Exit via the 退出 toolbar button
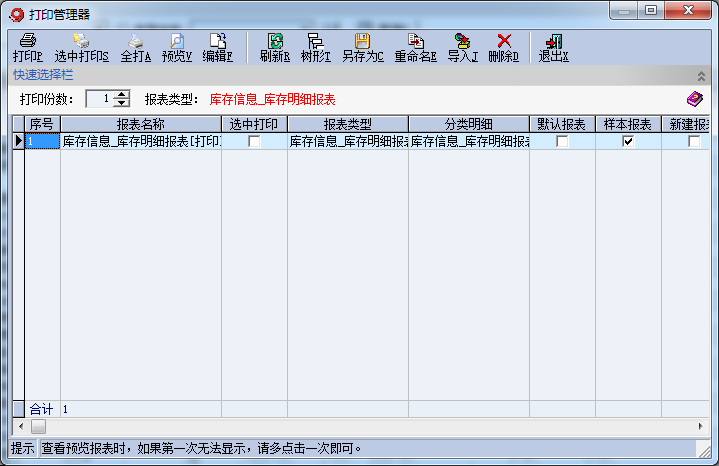The height and width of the screenshot is (466, 719). (x=553, y=41)
